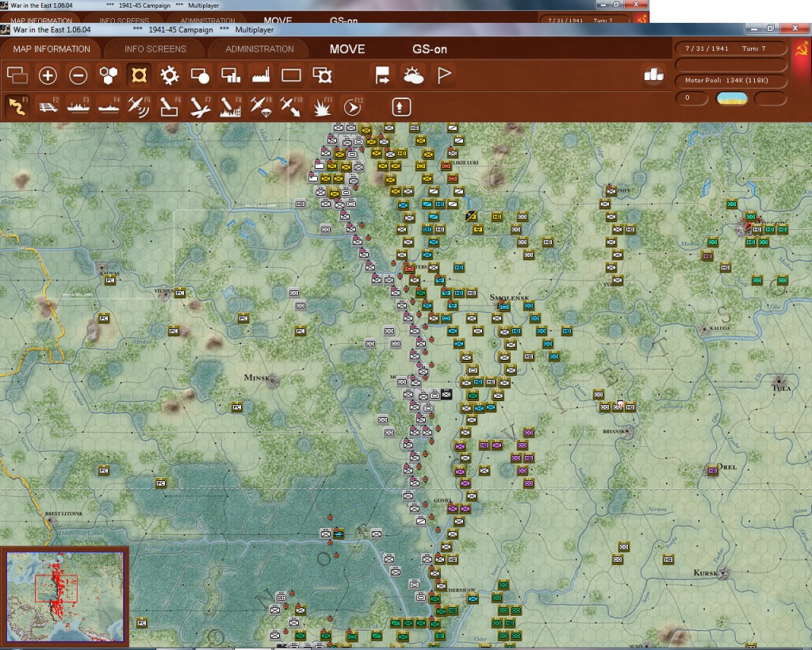Select the F9 aircraft and parachute icon
The width and height of the screenshot is (812, 650).
tap(261, 106)
